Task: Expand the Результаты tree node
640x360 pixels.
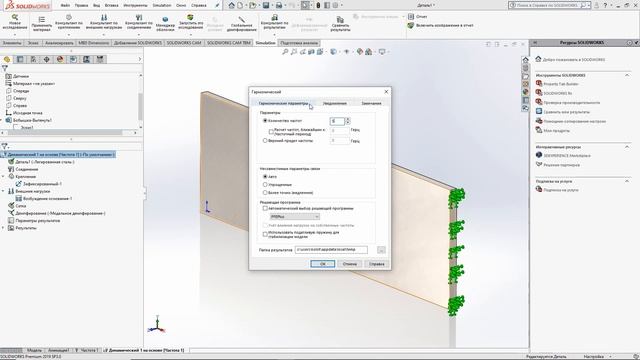Action: click(3, 228)
